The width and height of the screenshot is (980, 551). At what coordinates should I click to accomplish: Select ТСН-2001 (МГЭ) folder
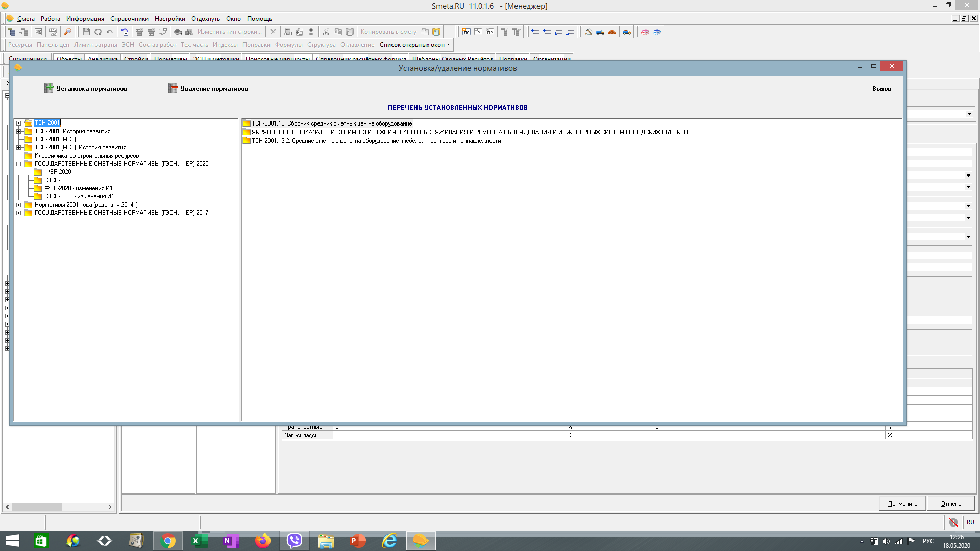pos(55,139)
